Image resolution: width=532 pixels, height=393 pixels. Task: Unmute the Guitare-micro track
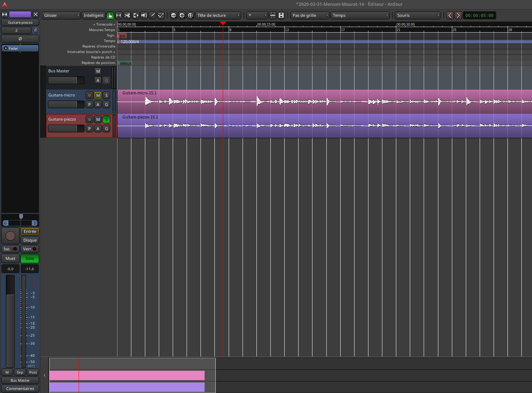tap(98, 95)
